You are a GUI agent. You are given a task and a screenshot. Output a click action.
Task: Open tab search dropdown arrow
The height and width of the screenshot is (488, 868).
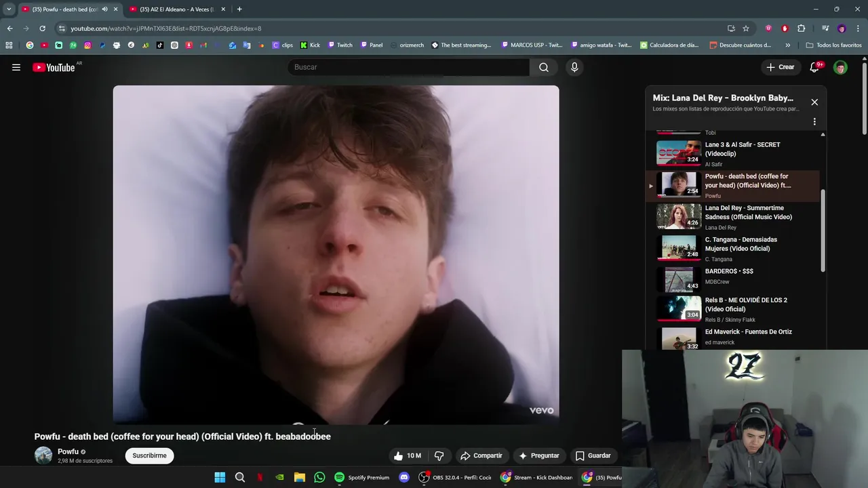[x=9, y=9]
